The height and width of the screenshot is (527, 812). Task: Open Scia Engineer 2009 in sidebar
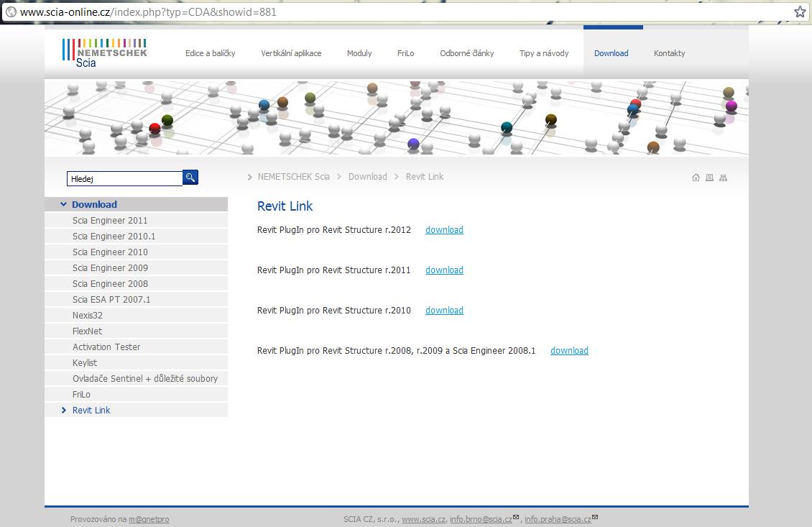pyautogui.click(x=137, y=268)
